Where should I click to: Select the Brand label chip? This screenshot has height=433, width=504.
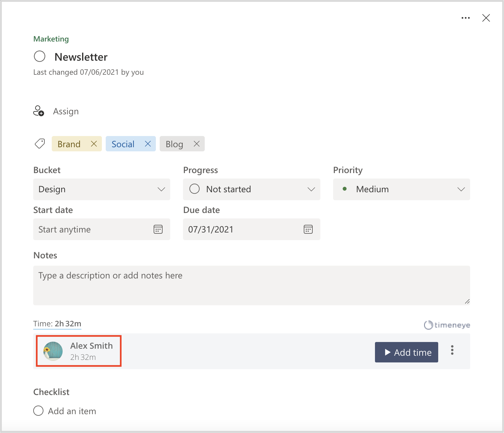[x=77, y=144]
